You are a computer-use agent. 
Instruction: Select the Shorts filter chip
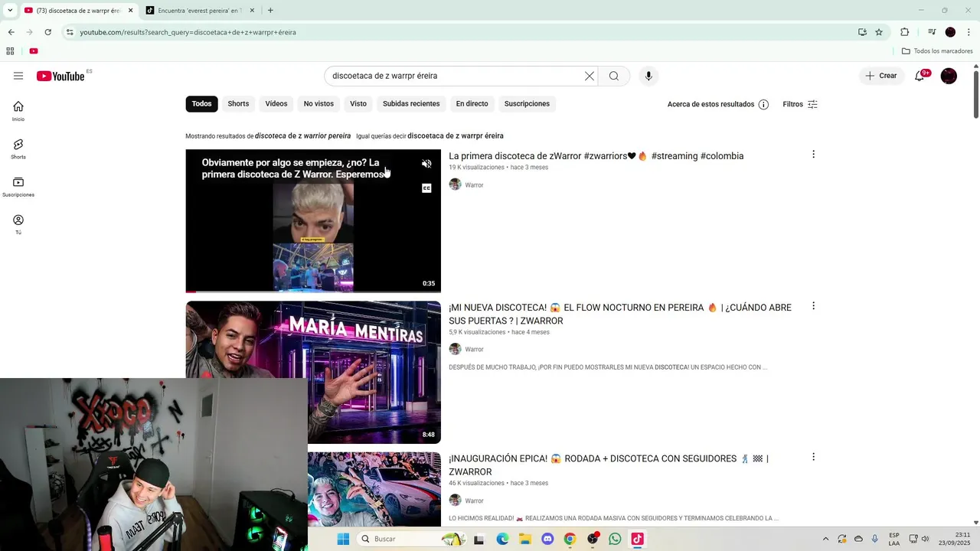pos(238,104)
